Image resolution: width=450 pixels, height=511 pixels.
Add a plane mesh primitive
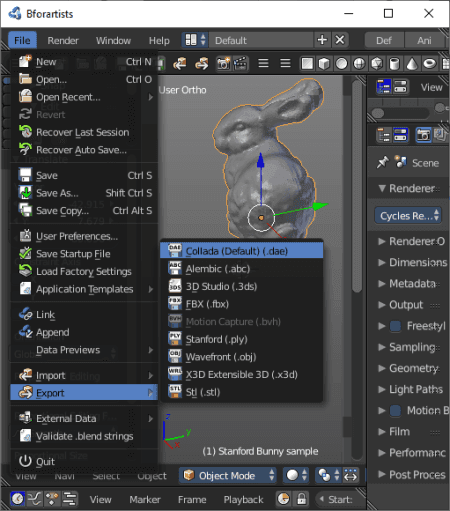coord(307,63)
